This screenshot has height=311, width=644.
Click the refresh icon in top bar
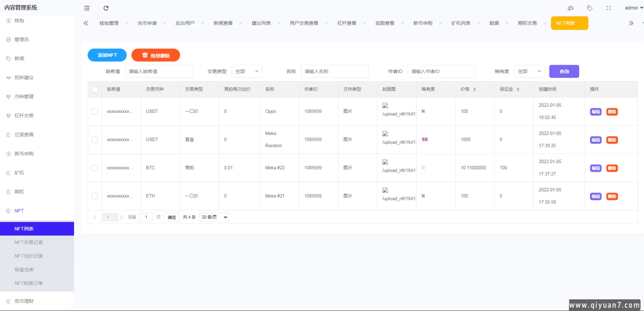pos(106,8)
